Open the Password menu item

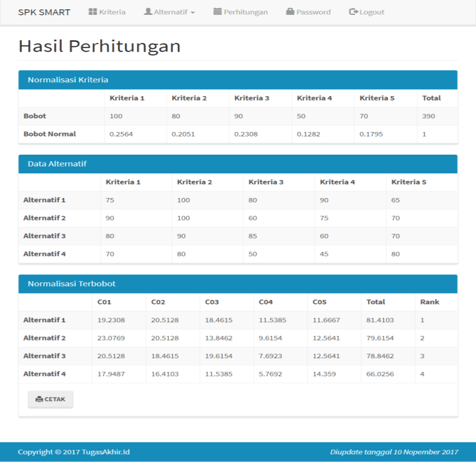coord(313,12)
